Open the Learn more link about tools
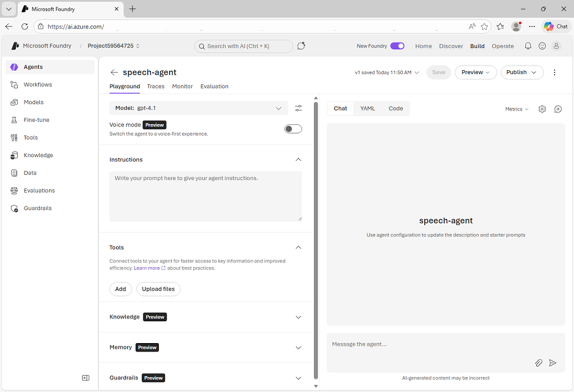Image resolution: width=574 pixels, height=392 pixels. coord(146,267)
